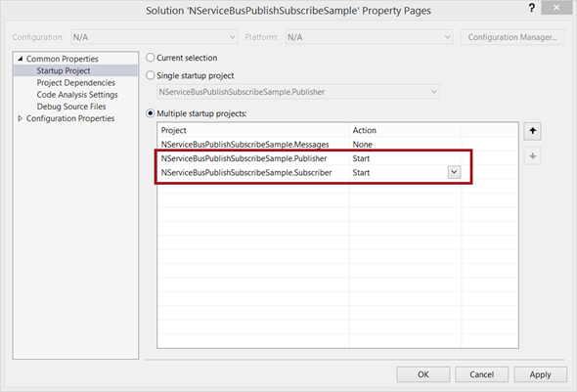The image size is (577, 392).
Task: Click the None action of Messages project
Action: pos(363,145)
